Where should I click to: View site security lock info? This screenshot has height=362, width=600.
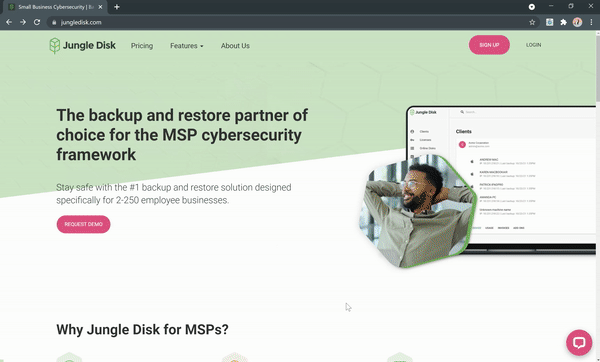54,22
